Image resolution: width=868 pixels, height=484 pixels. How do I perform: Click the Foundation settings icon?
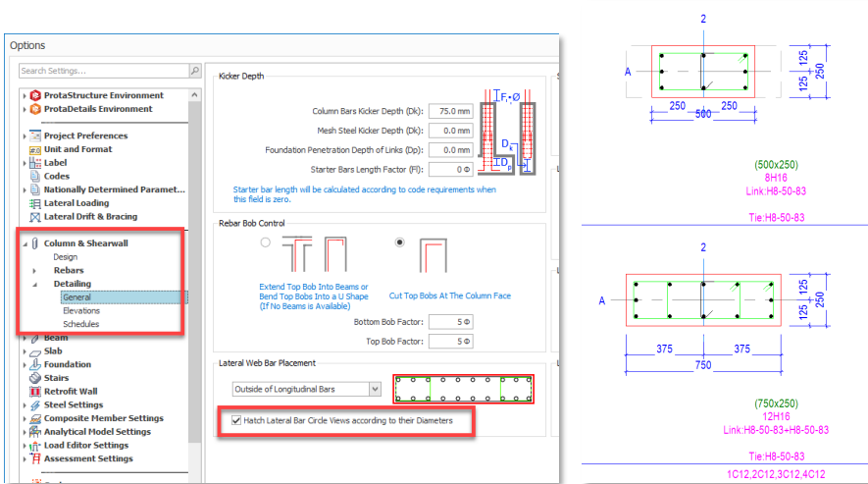[x=35, y=364]
